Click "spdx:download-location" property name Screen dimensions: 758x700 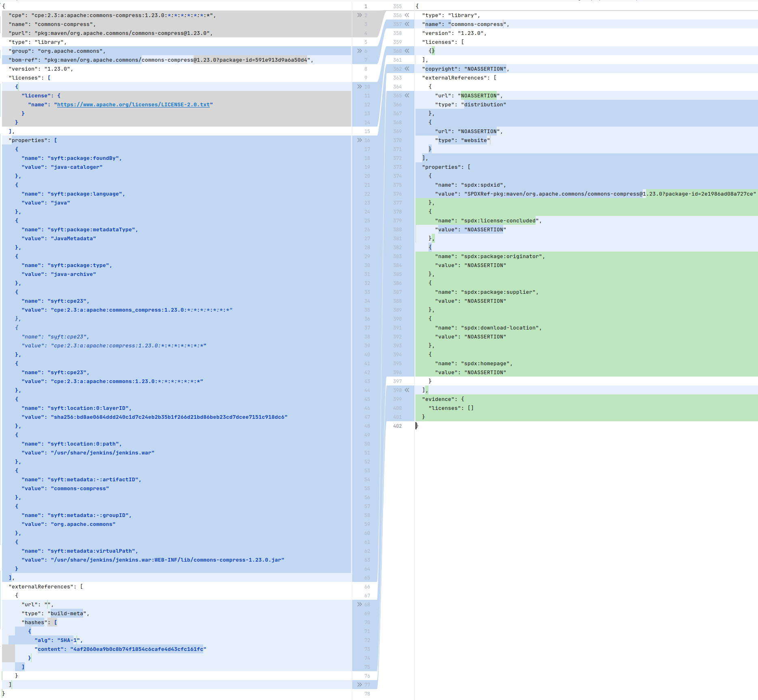tap(500, 328)
